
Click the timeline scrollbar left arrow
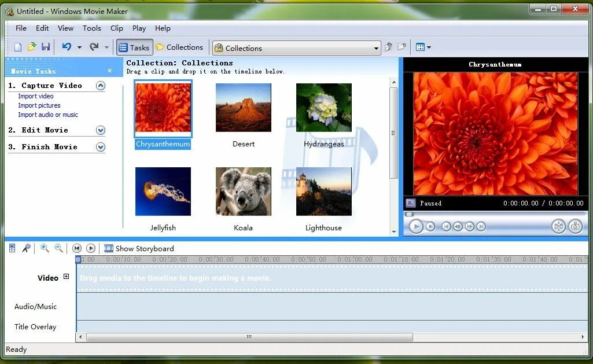tap(80, 337)
